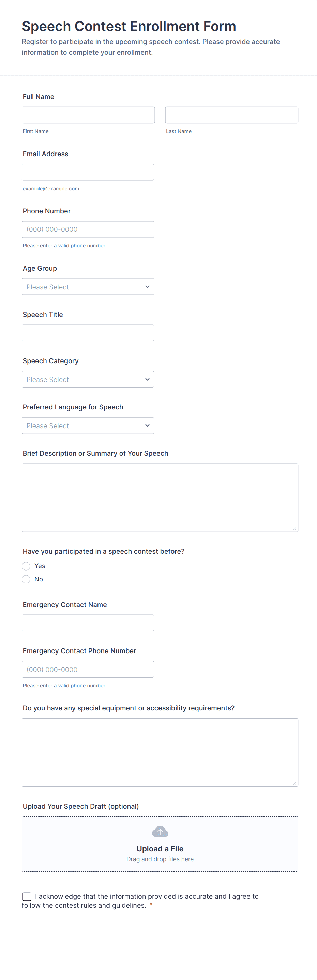317x980 pixels.
Task: Open the Age Group dropdown
Action: tap(88, 287)
